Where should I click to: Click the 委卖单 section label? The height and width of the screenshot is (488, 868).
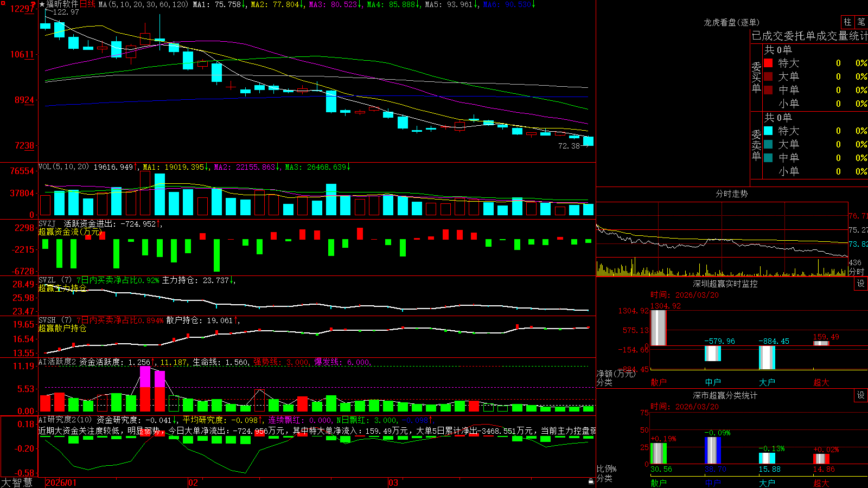(756, 145)
